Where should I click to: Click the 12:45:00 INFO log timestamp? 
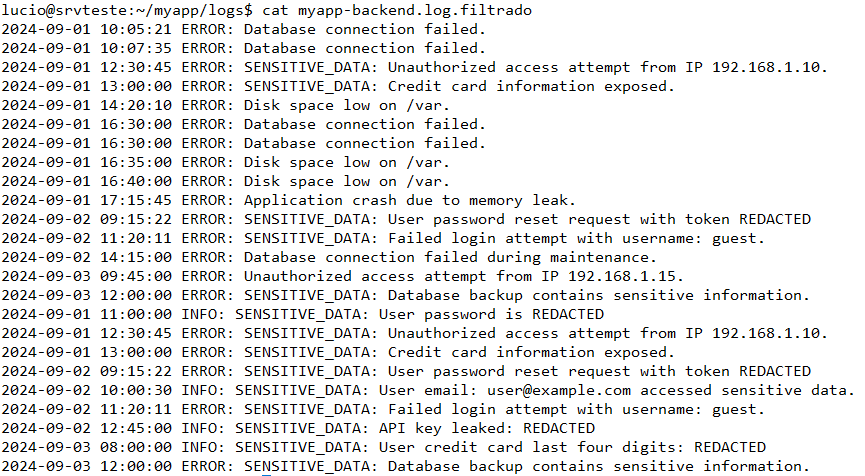(129, 428)
